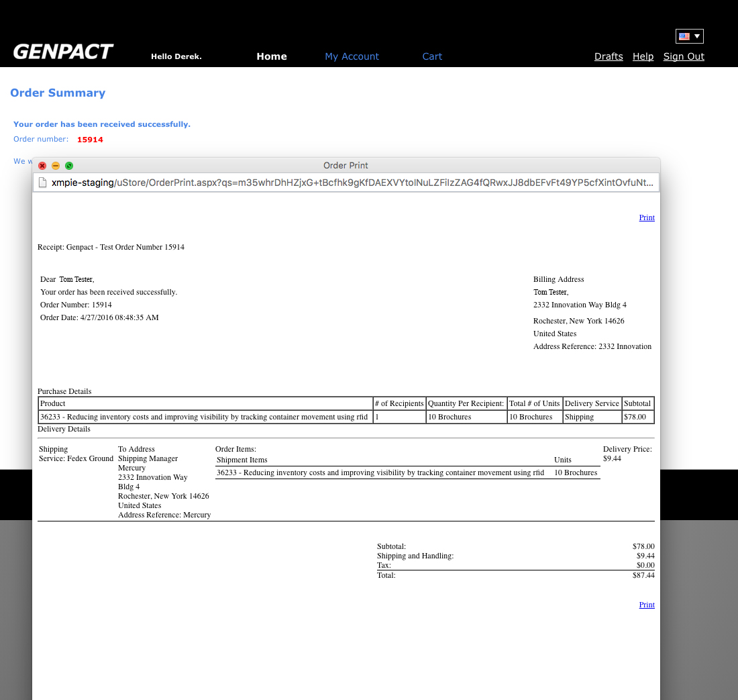This screenshot has width=738, height=700.
Task: Click the page icon in address bar
Action: coord(42,183)
